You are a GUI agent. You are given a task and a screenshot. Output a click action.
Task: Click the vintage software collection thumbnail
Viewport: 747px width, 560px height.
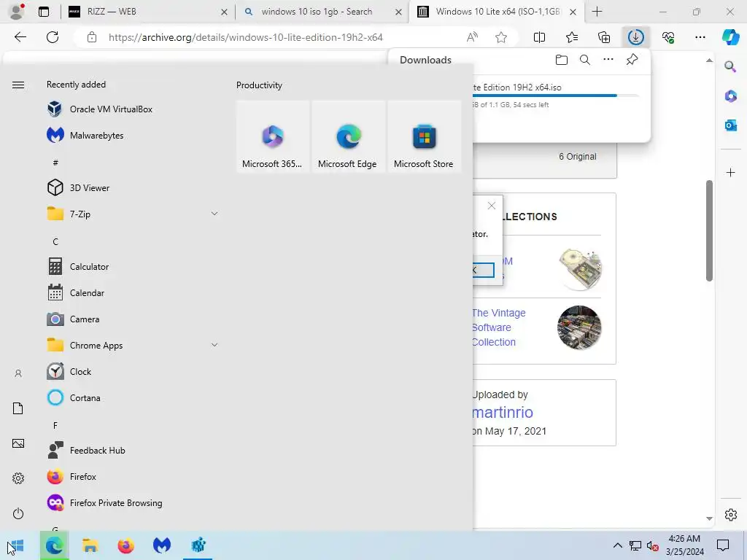[x=579, y=327]
